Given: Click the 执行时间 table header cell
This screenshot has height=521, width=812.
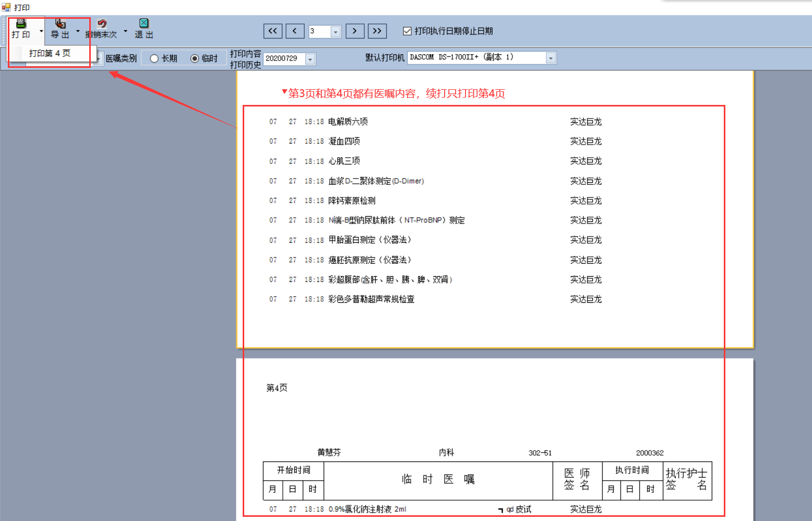Looking at the screenshot, I should coord(632,470).
